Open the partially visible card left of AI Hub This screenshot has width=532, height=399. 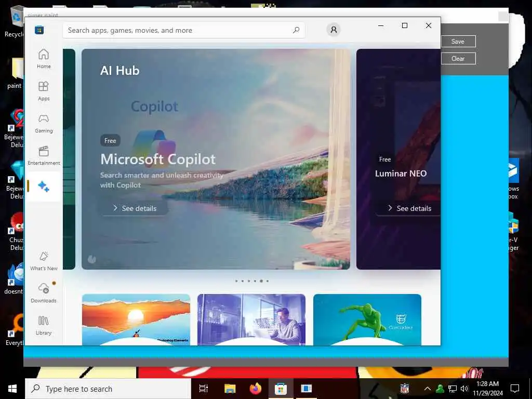(69, 159)
